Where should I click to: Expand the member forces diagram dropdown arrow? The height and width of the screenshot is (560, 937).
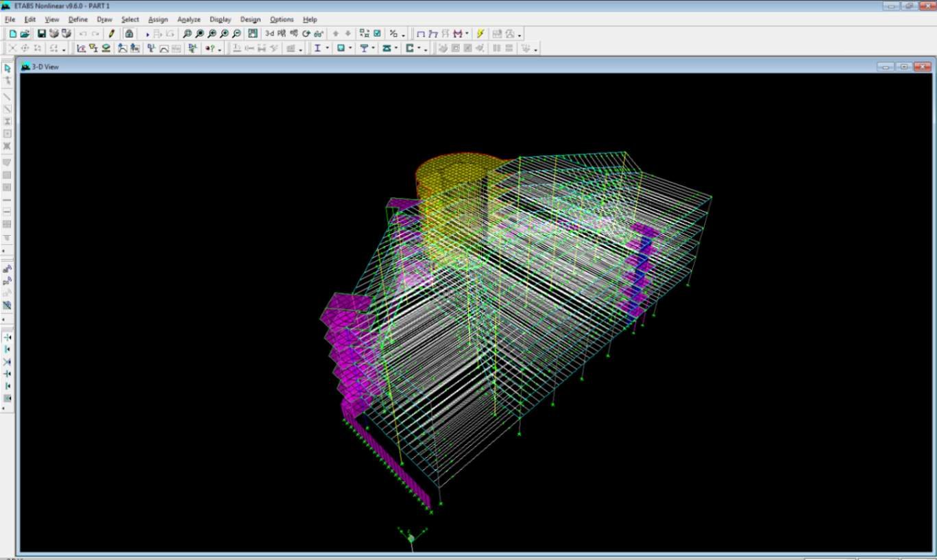[467, 34]
